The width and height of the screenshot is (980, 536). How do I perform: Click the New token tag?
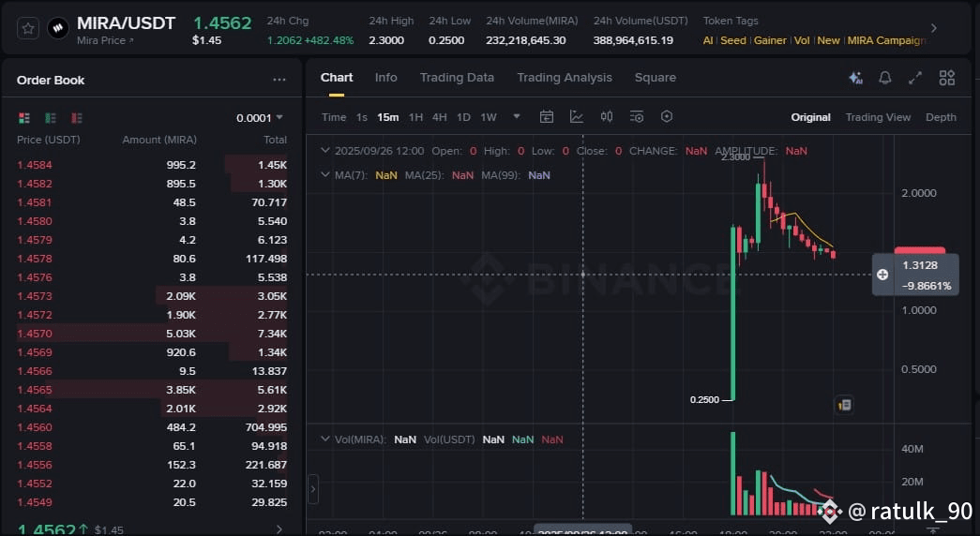pos(828,40)
